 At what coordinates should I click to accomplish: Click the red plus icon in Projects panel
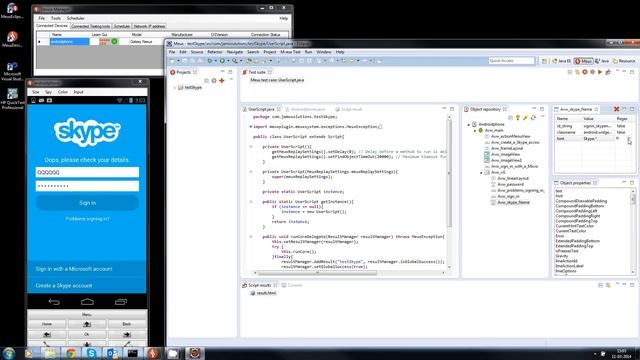(222, 80)
